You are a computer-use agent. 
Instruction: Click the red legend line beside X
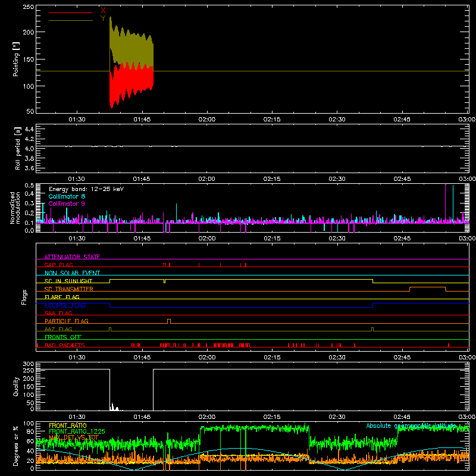pos(71,12)
